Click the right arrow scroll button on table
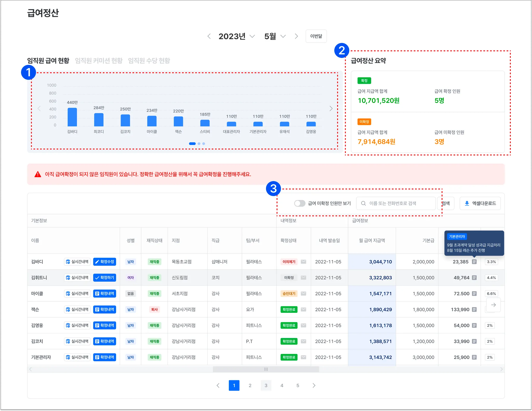Viewport: 532px width, 411px height. pyautogui.click(x=493, y=305)
